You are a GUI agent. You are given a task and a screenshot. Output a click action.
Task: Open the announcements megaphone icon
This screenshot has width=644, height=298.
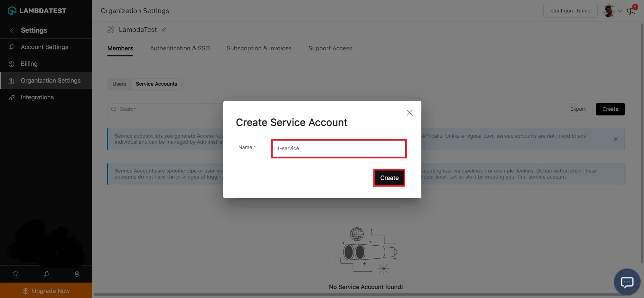[631, 11]
